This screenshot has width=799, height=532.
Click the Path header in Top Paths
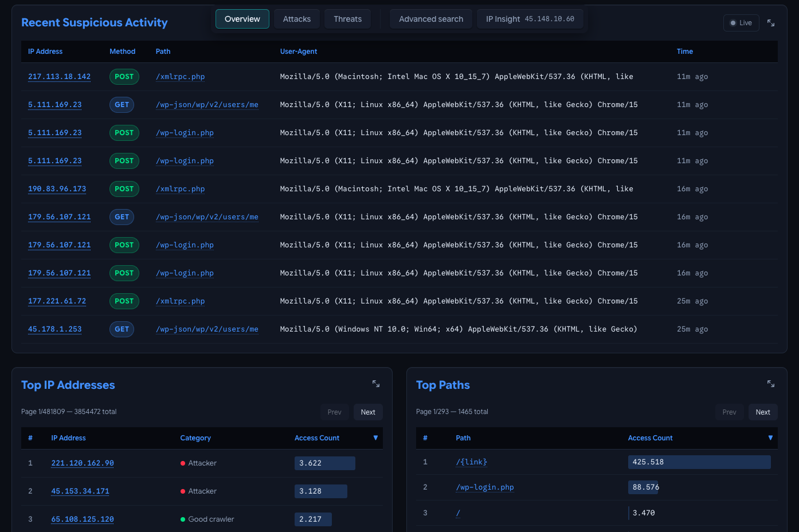point(463,438)
